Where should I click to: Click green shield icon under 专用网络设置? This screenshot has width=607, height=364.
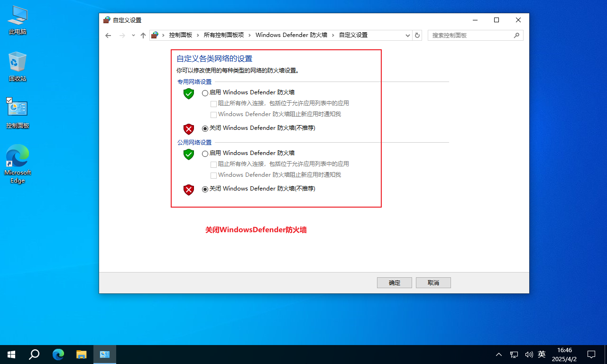click(189, 93)
